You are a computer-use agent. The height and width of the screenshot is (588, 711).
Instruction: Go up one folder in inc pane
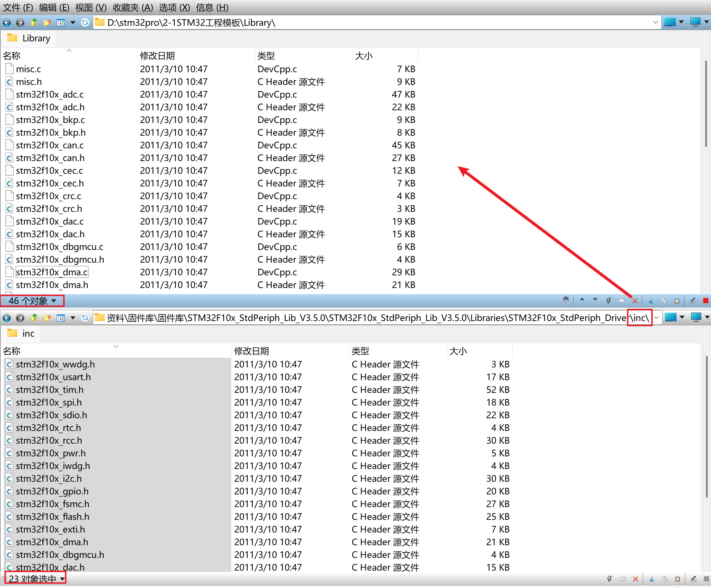(x=34, y=318)
